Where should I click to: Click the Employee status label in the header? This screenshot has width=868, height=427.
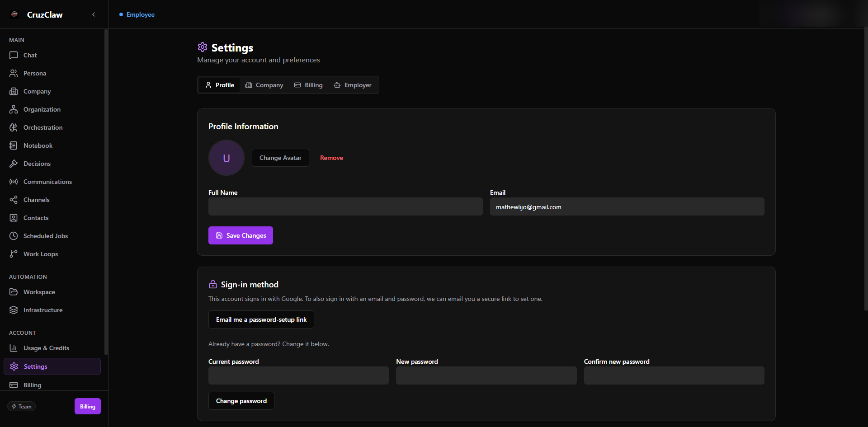pos(141,14)
